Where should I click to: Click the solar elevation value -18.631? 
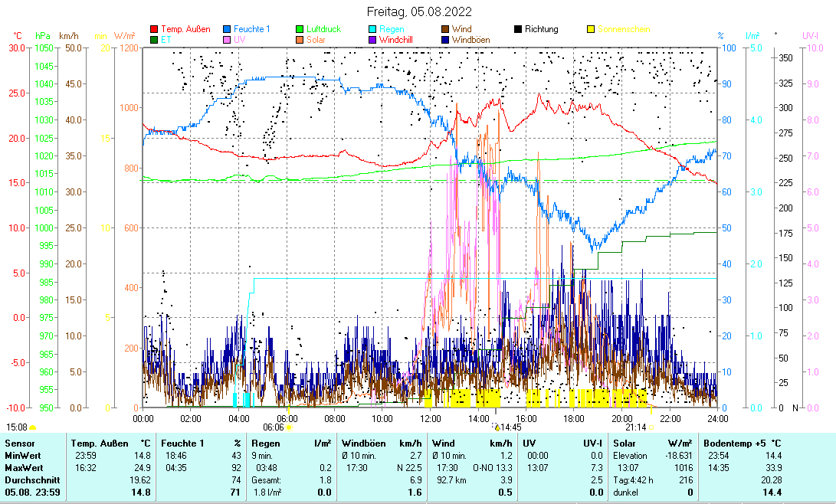point(679,456)
